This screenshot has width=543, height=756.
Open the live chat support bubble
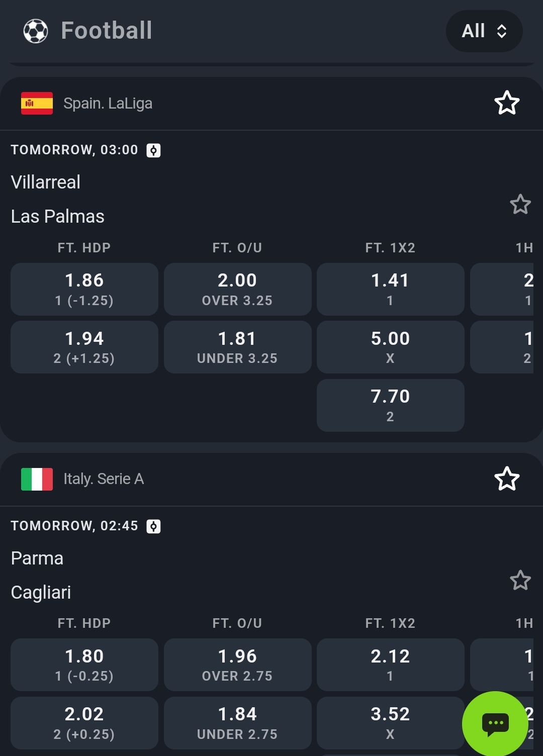495,724
